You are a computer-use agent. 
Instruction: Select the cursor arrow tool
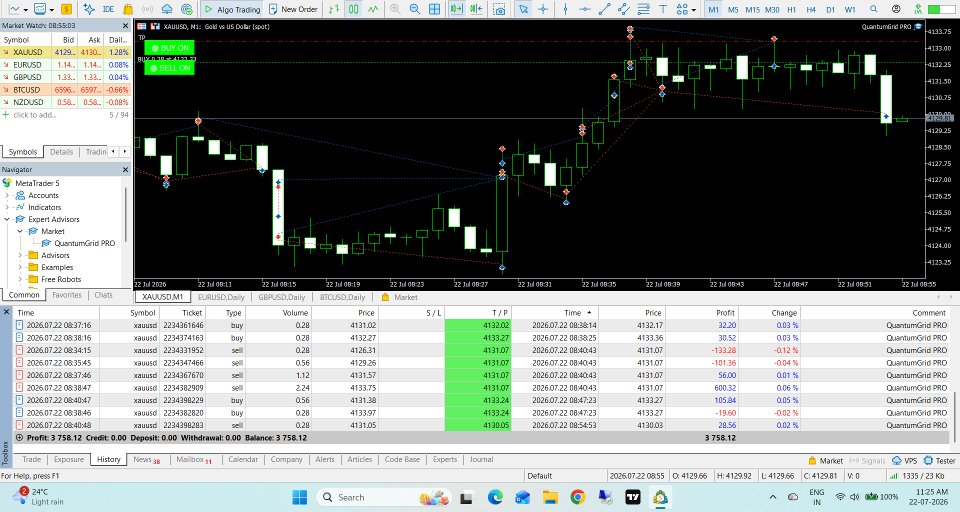coord(523,9)
